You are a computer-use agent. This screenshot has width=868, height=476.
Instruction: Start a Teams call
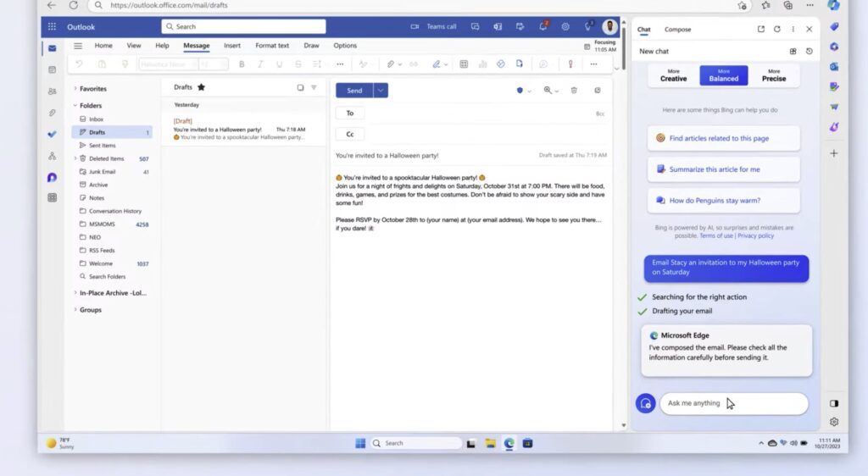click(x=433, y=26)
